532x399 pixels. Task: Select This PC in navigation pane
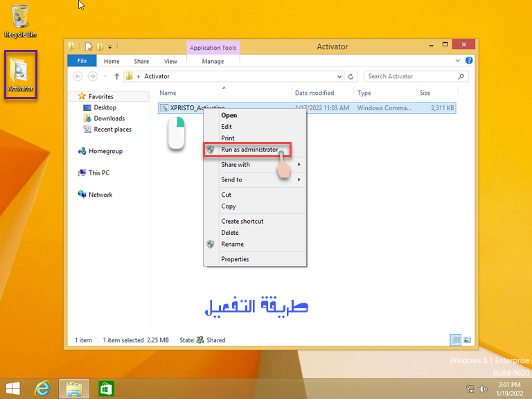99,173
